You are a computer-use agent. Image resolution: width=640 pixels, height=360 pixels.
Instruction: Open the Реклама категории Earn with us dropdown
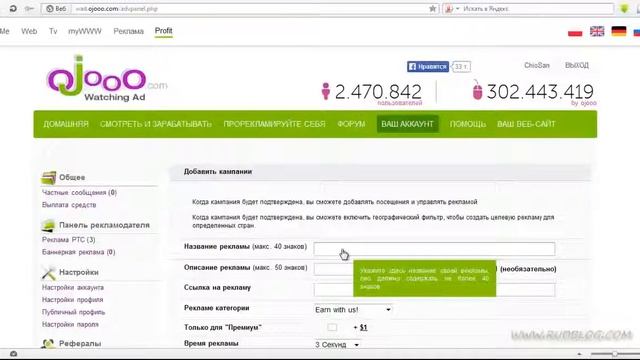[x=353, y=310]
